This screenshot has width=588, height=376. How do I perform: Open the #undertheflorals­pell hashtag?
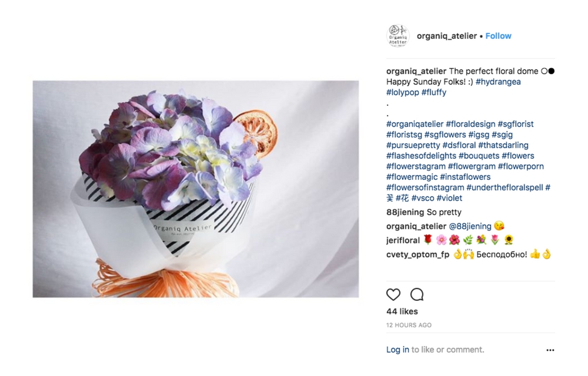[505, 187]
